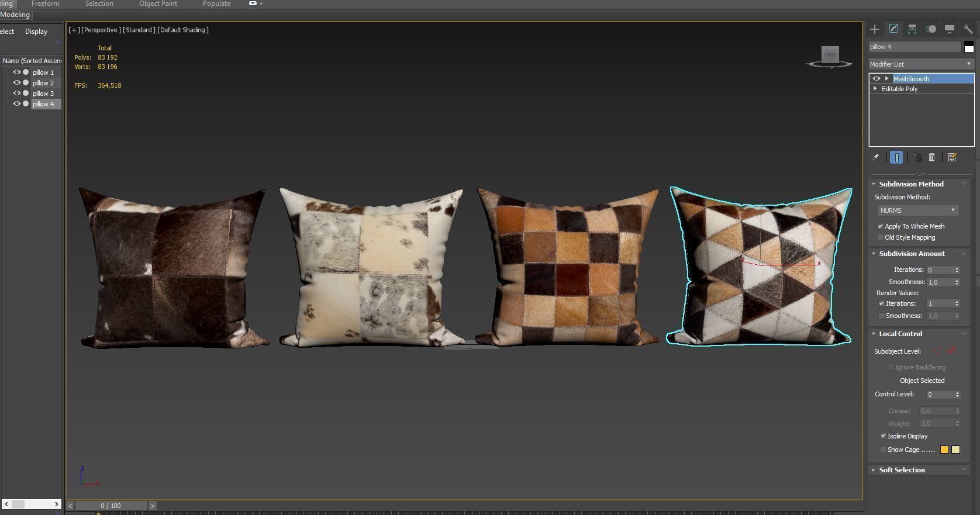Open Display menu in Scene Explorer
Screen dimensions: 980x515
[36, 32]
